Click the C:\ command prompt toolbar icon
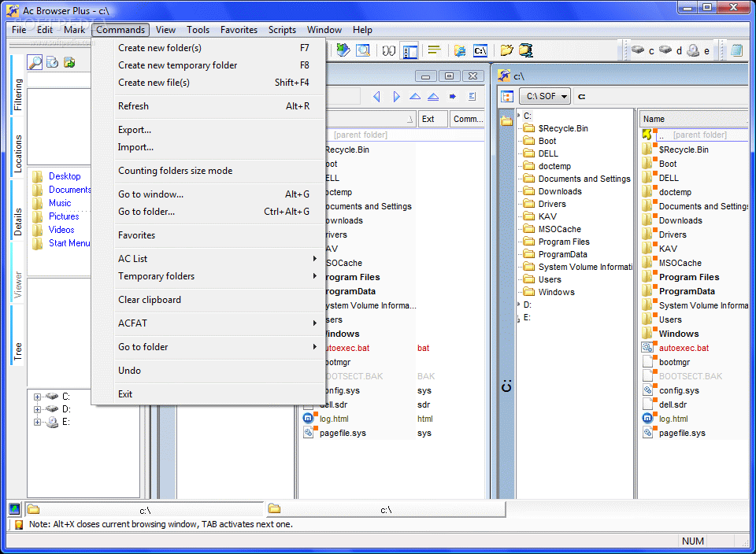756x554 pixels. [x=480, y=50]
